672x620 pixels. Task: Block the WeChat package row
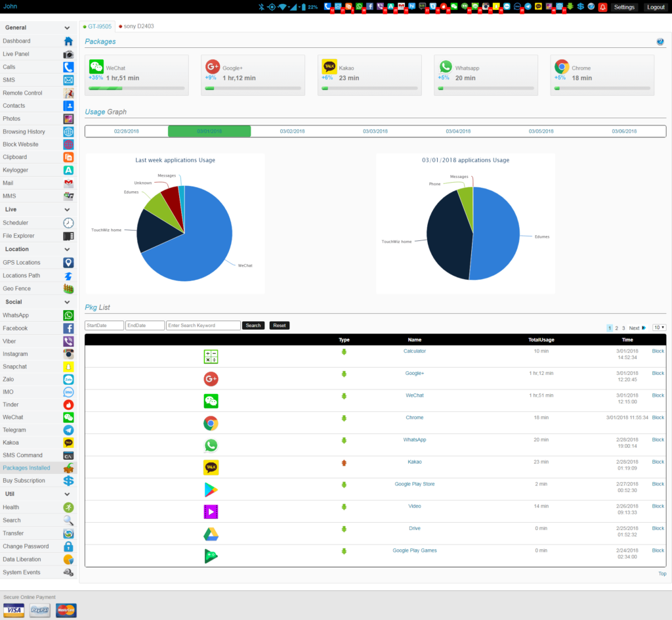click(658, 395)
